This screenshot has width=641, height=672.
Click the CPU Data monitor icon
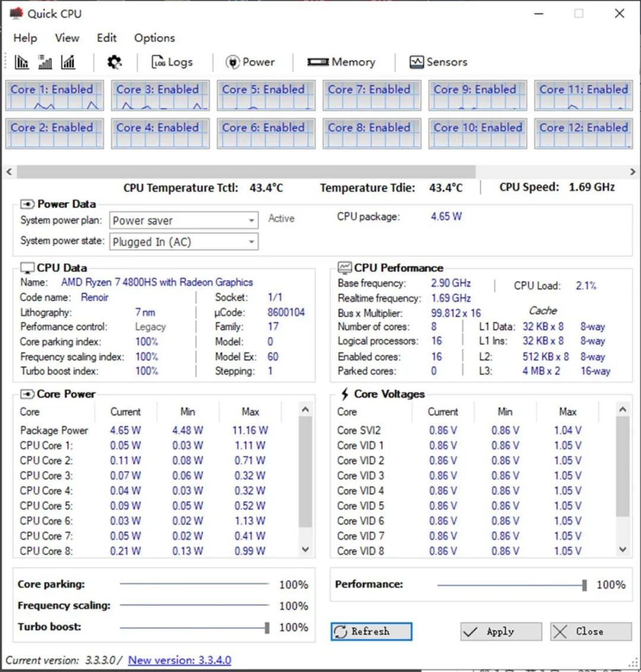click(27, 268)
